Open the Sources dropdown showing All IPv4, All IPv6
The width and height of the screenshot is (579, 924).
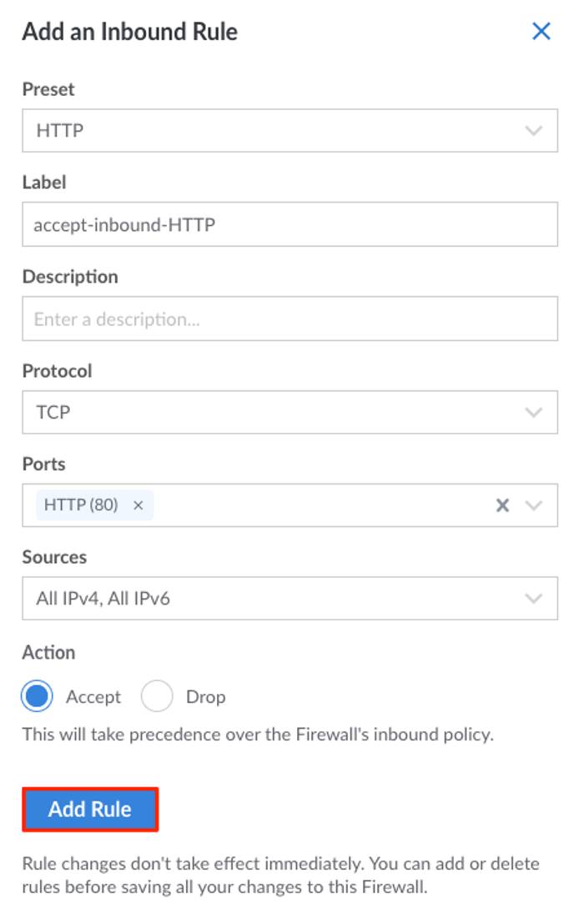coord(289,597)
